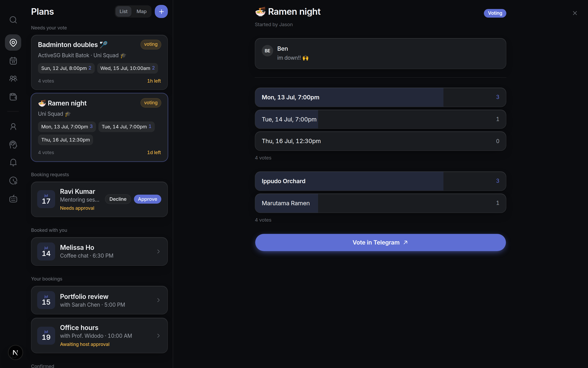Click the Ramen night panel title
The image size is (588, 368).
point(288,11)
